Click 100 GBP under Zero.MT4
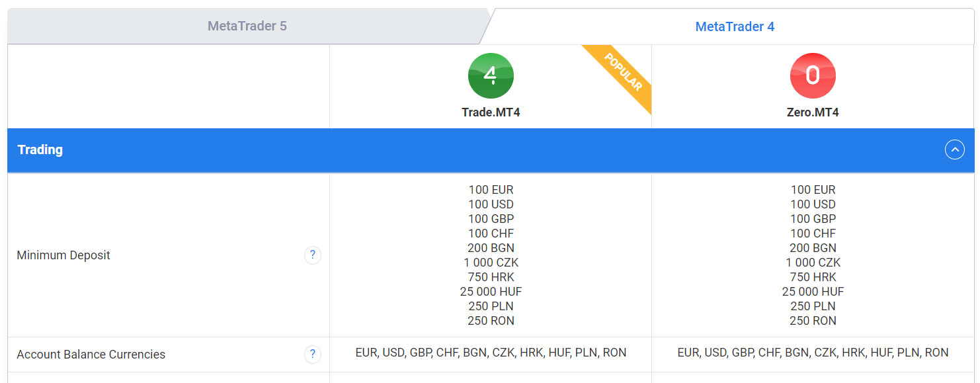 pos(813,219)
